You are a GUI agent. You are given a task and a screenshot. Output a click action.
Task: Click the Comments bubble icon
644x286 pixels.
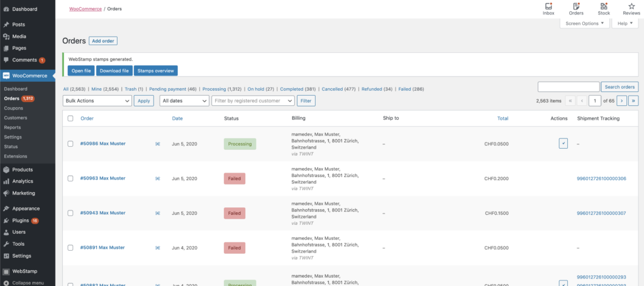(x=6, y=60)
